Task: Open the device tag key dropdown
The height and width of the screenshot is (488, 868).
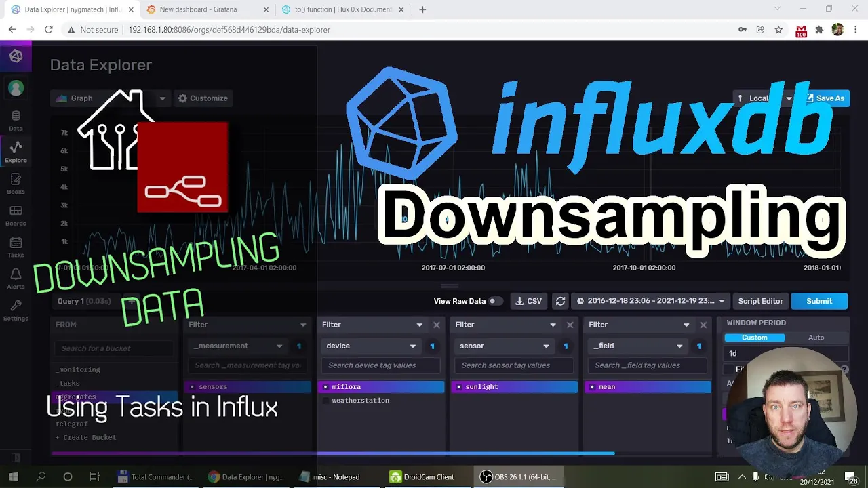Action: click(371, 346)
